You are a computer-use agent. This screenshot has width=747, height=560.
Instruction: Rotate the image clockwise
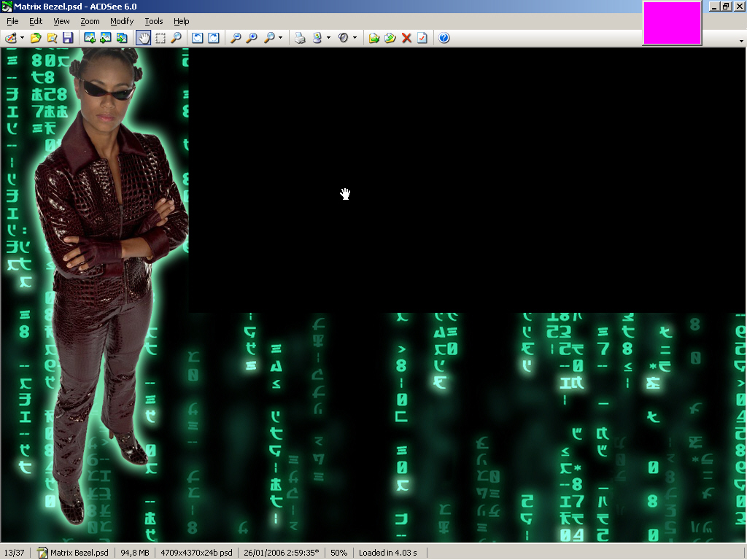coord(214,38)
